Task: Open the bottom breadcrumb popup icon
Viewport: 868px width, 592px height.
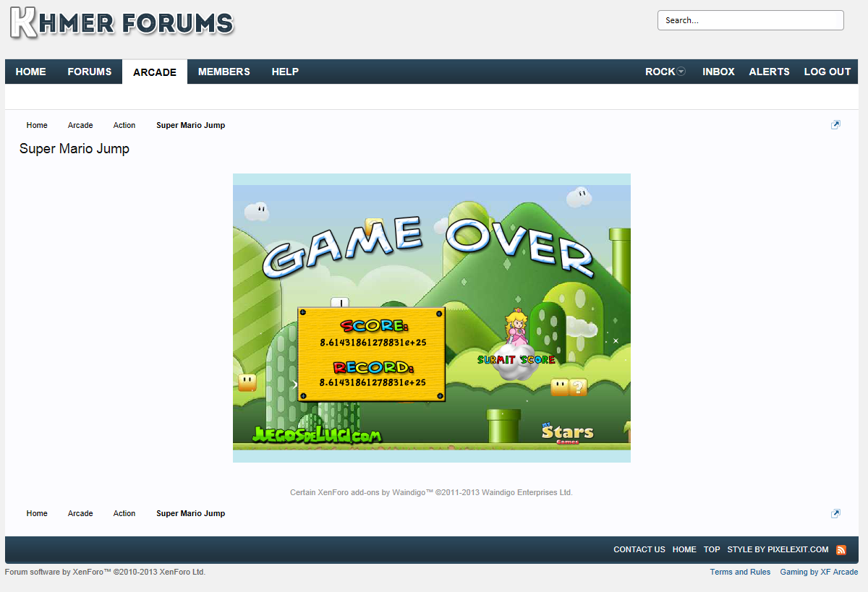Action: coord(835,513)
